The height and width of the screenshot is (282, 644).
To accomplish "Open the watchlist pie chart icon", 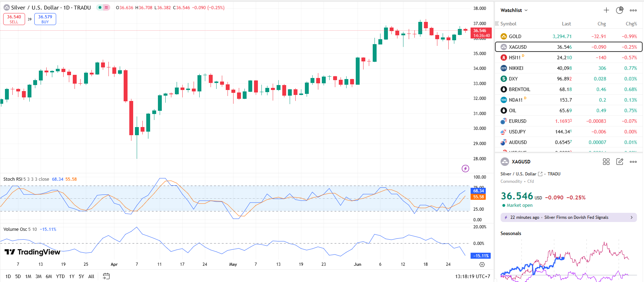I will [x=620, y=10].
